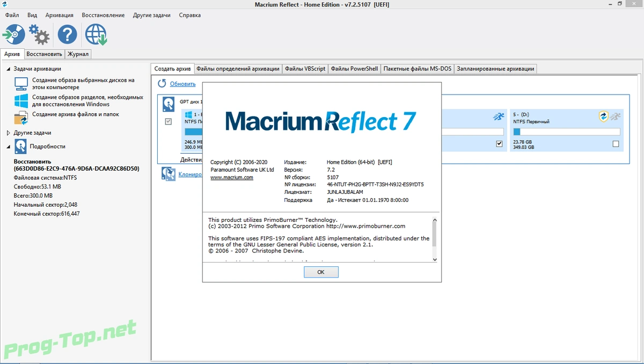Switch to the Архив tab
Screen dimensions: 644x364
pos(12,54)
